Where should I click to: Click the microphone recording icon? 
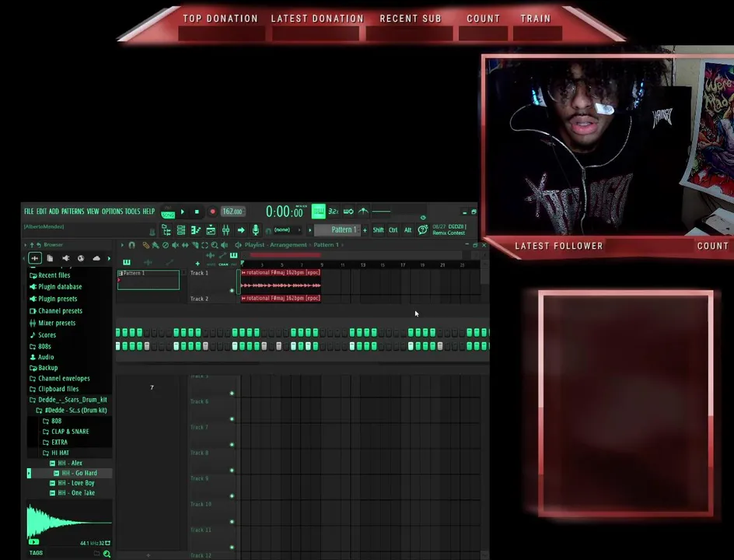[256, 230]
